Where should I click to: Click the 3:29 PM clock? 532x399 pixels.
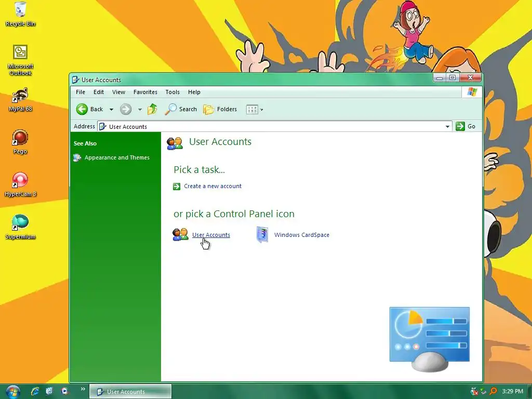pyautogui.click(x=513, y=392)
